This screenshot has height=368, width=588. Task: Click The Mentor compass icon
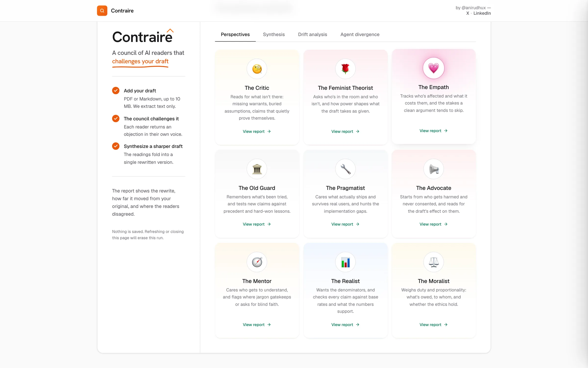[257, 262]
